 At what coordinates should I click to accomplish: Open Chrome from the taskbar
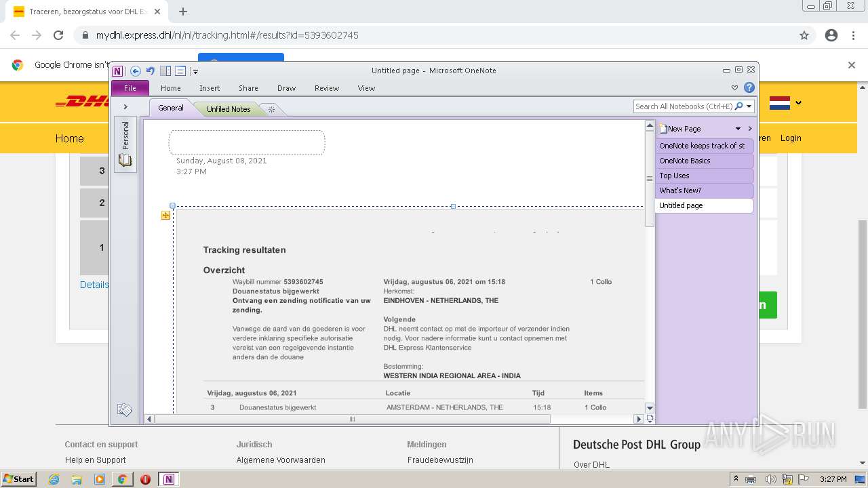(122, 479)
